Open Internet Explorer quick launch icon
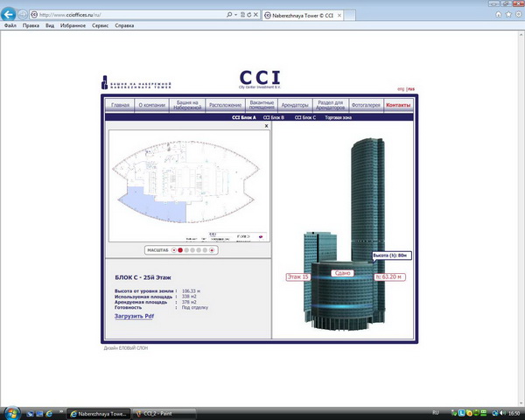Screen dimensions: 525x420 click(x=49, y=414)
